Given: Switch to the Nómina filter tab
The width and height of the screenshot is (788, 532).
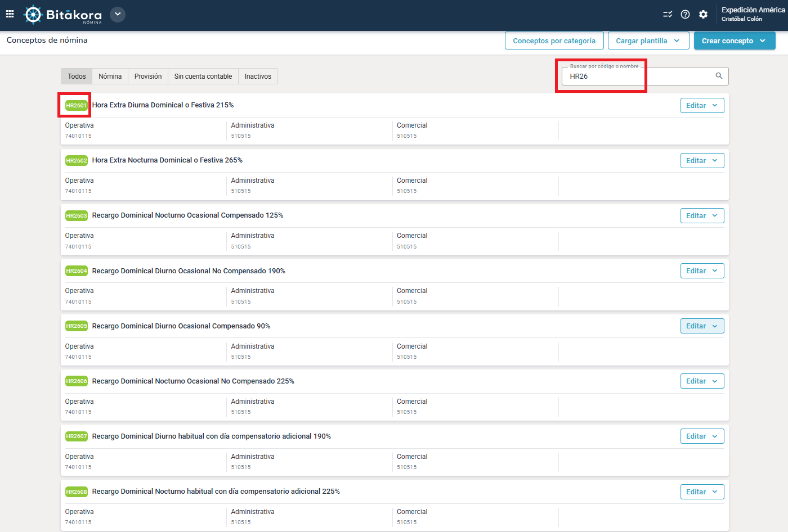Looking at the screenshot, I should [110, 76].
